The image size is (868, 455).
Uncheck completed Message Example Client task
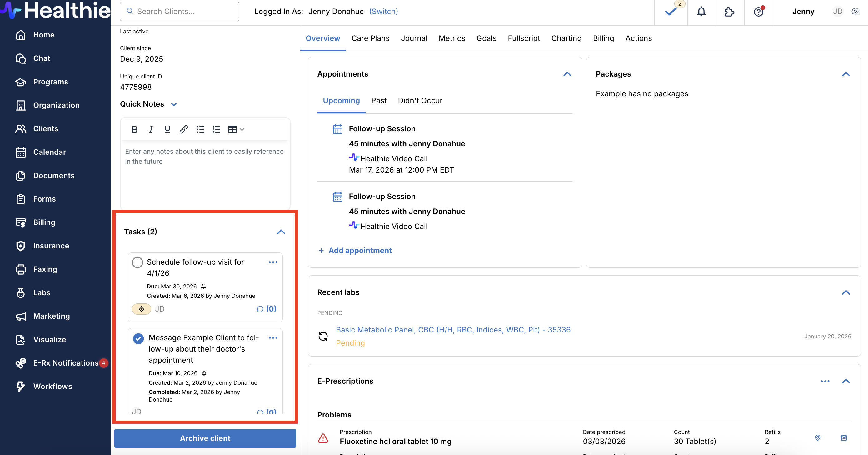click(138, 338)
